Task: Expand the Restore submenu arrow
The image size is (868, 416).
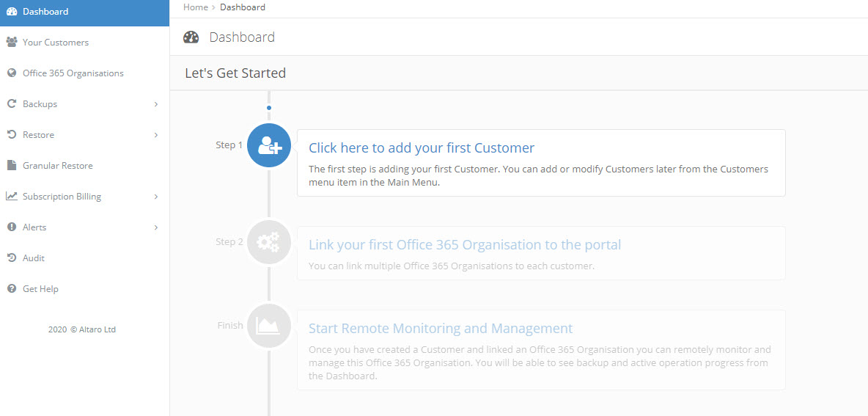Action: tap(156, 135)
